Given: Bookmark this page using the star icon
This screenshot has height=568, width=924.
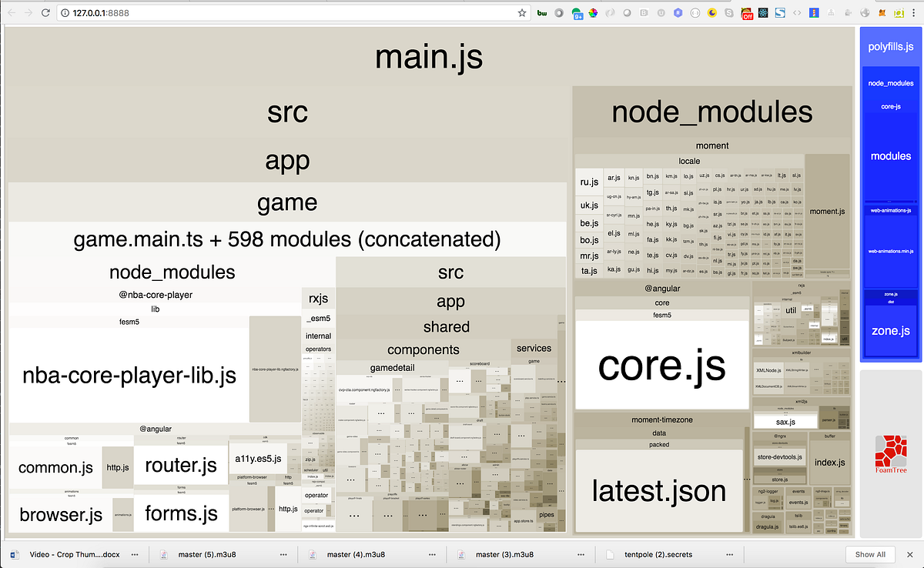Looking at the screenshot, I should click(521, 12).
